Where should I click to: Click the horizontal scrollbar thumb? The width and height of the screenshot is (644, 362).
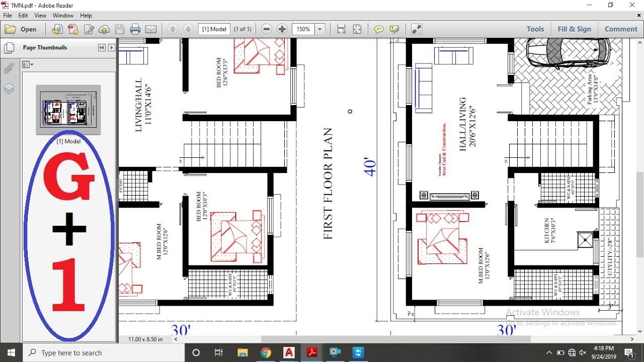395,339
